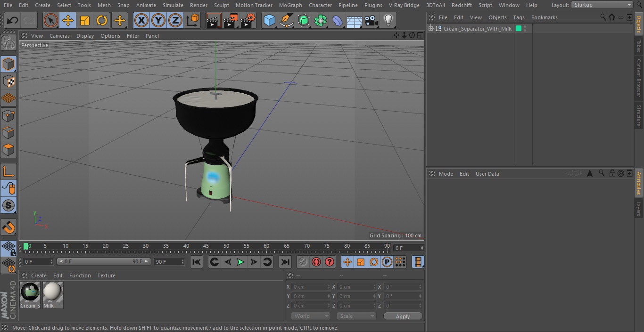Add a deformer object

(338, 21)
